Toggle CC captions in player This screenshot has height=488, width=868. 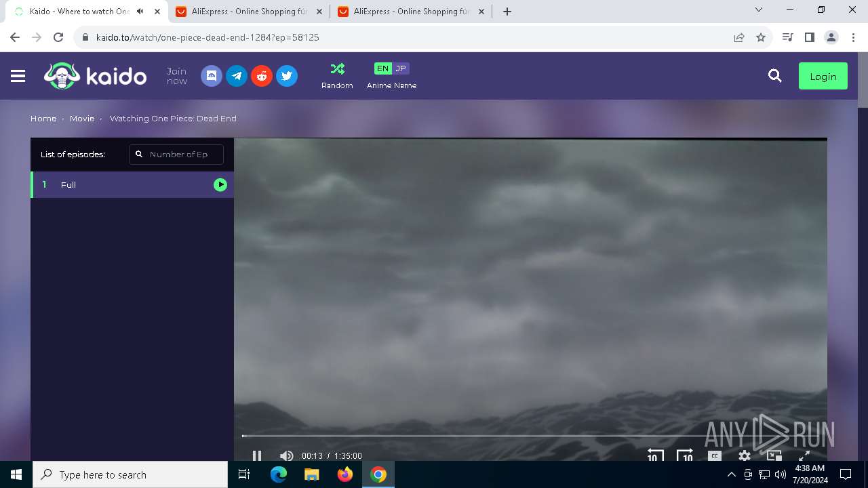[x=714, y=456]
